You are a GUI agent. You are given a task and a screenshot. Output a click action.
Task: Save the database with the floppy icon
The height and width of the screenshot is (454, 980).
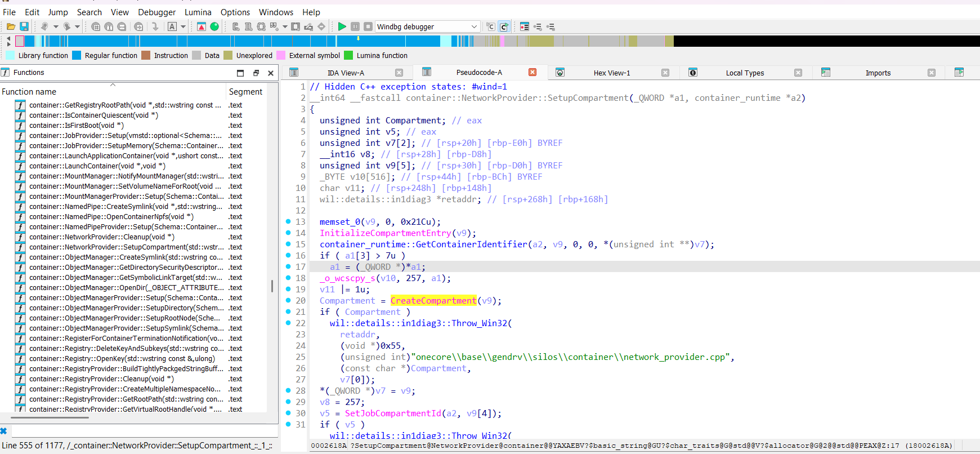(24, 26)
